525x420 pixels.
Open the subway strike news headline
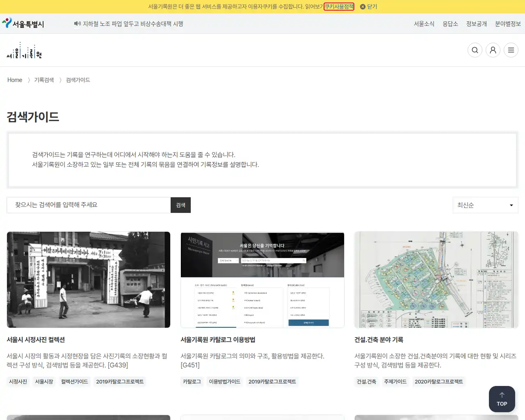pos(133,24)
